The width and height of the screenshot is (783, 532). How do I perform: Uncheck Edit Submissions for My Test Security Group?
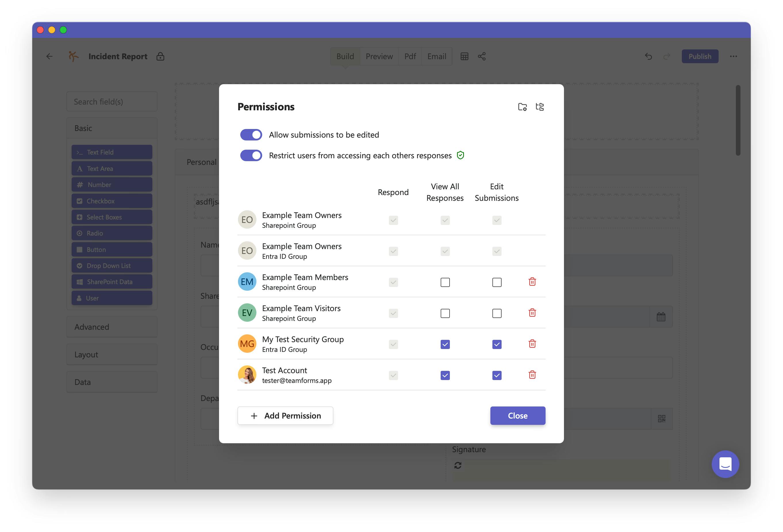tap(497, 344)
